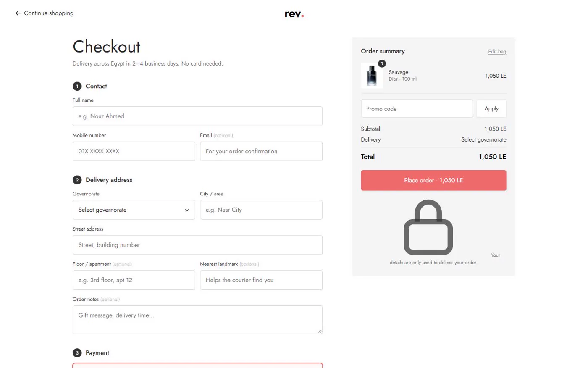Click the quantity badge on the product image
The height and width of the screenshot is (368, 588).
[x=382, y=63]
